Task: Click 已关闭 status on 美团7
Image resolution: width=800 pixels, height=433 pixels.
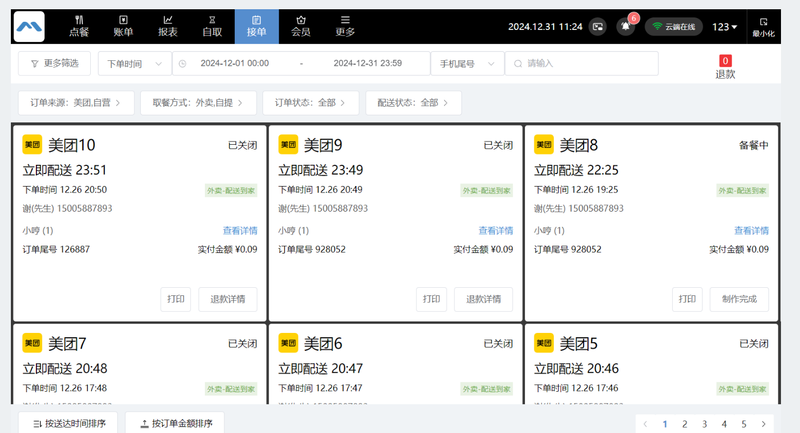Action: click(x=242, y=344)
